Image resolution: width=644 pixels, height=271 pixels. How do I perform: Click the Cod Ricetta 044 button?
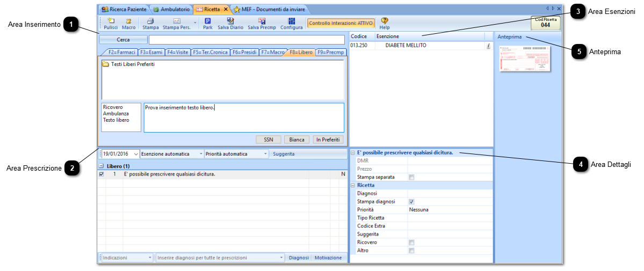click(545, 23)
